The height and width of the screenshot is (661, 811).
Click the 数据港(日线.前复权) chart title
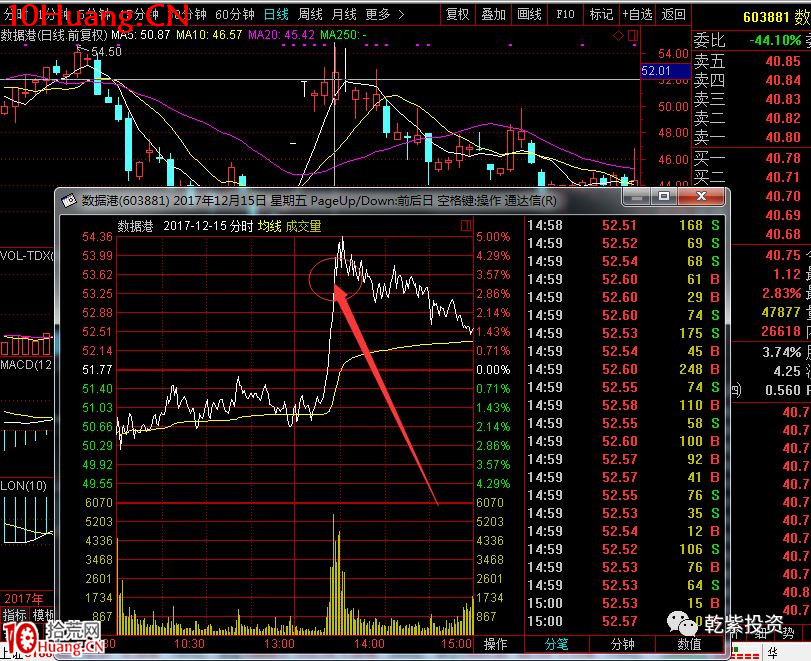tap(54, 35)
